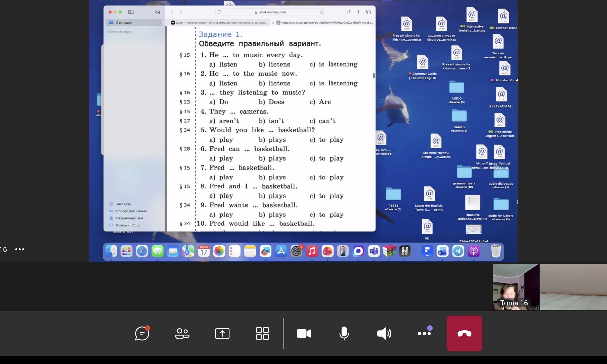The image size is (607, 364).
Task: Open Закладки in Safari sidebar
Action: (123, 204)
